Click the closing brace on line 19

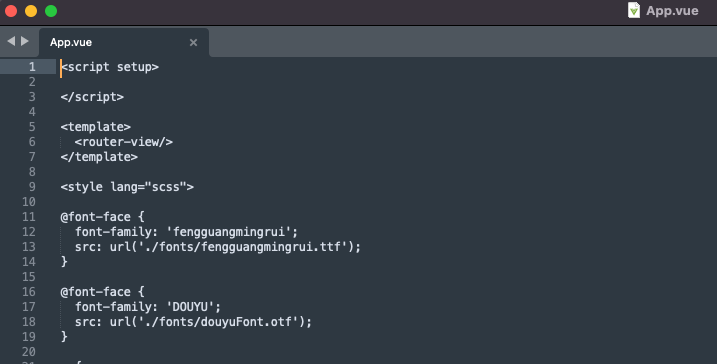pyautogui.click(x=64, y=337)
